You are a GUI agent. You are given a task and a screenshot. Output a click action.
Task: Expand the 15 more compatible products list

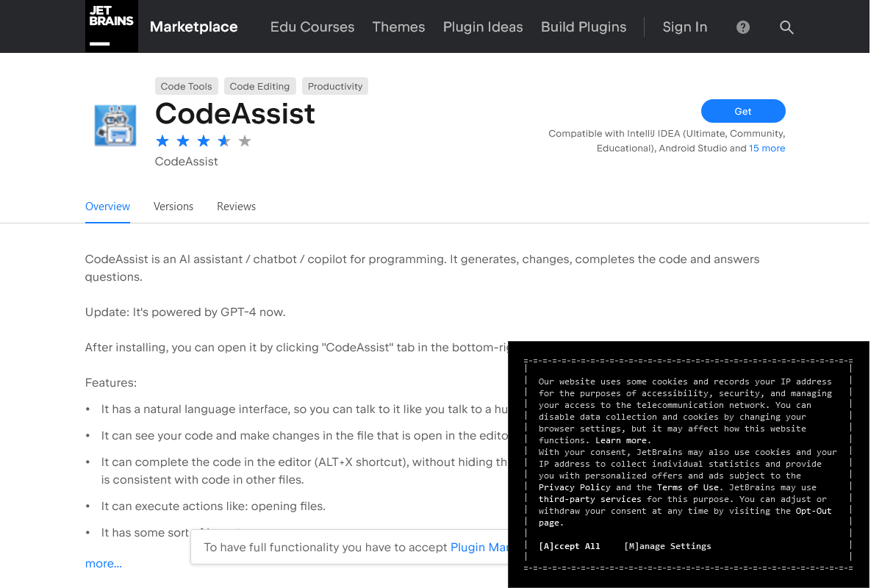pyautogui.click(x=767, y=148)
